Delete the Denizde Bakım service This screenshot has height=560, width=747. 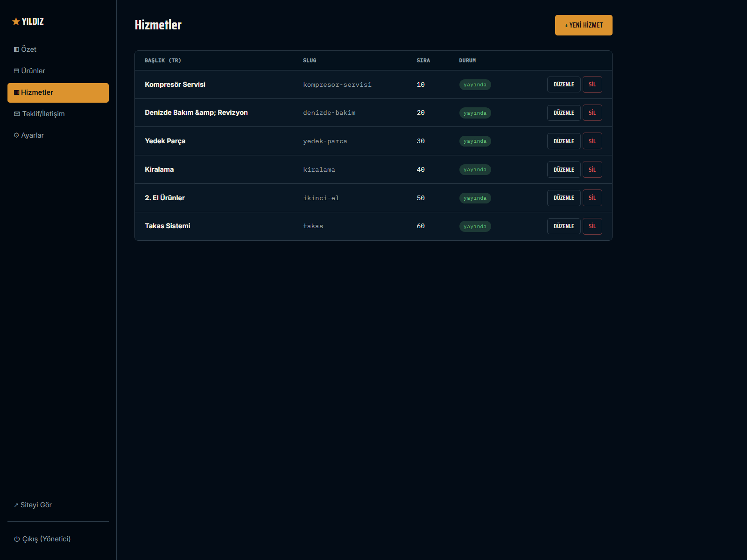592,113
